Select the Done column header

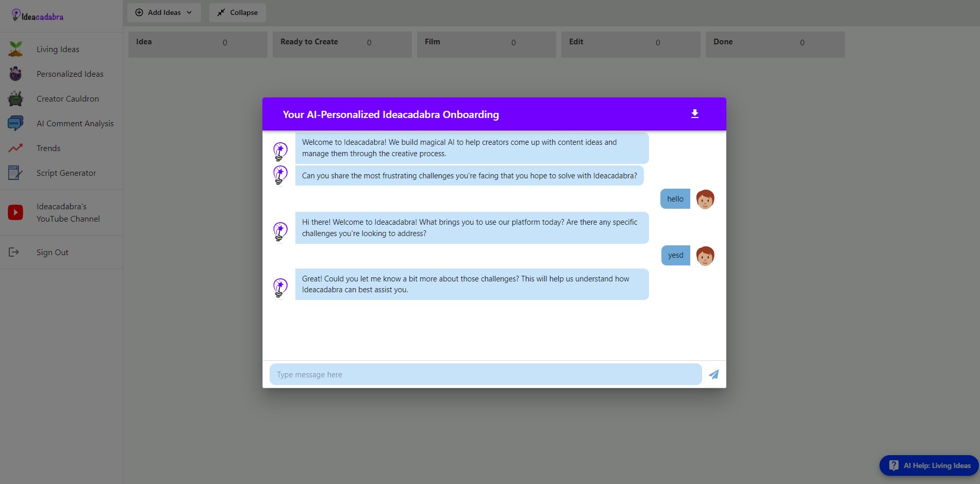click(775, 44)
